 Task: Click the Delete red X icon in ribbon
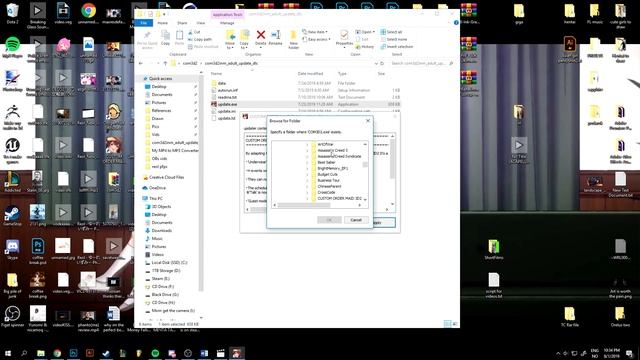[260, 35]
